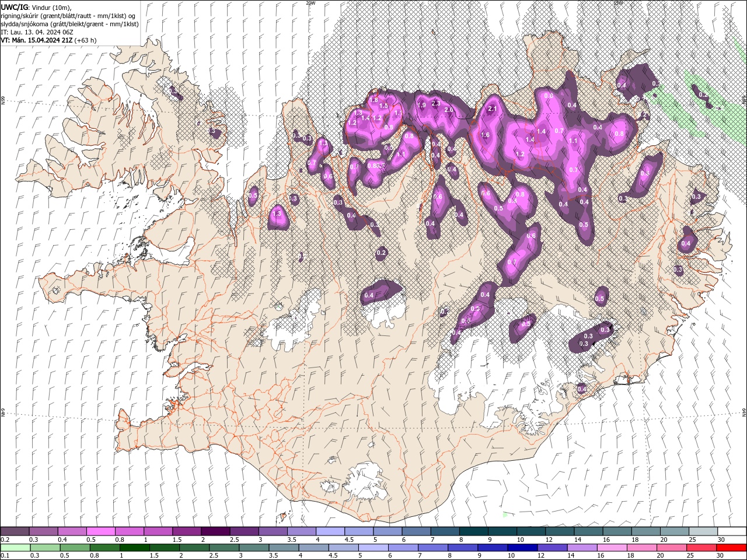Click the 2.3 precipitation value on the map
Viewport: 747px width, 560px height.
tap(435, 103)
